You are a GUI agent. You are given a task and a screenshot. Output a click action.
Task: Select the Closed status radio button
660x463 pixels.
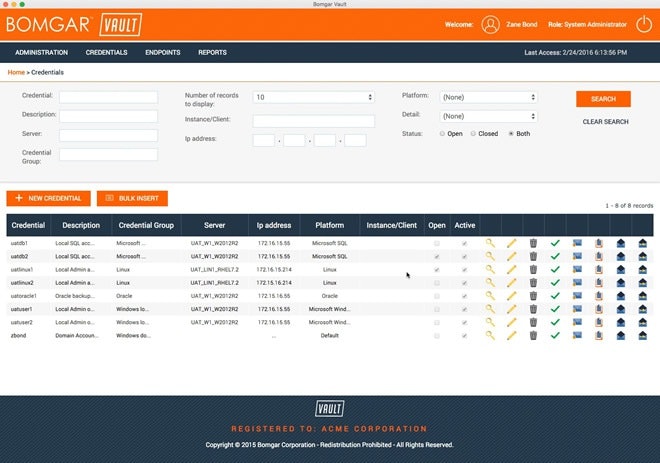[x=473, y=133]
